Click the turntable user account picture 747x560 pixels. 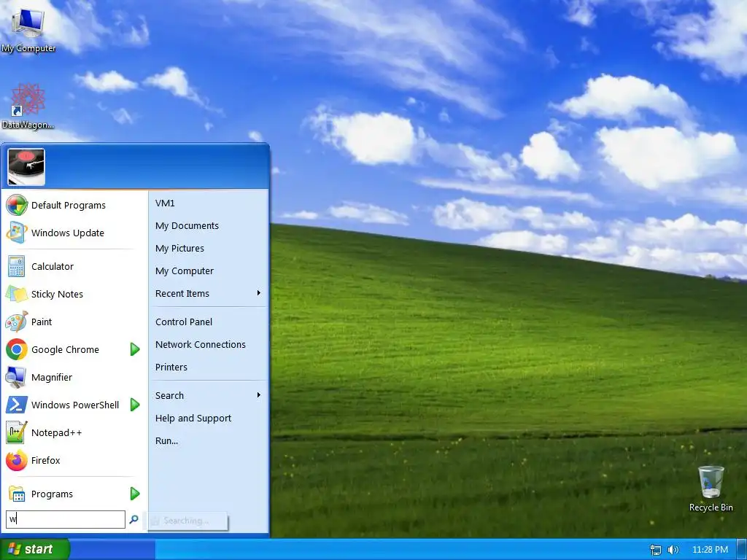pos(26,167)
